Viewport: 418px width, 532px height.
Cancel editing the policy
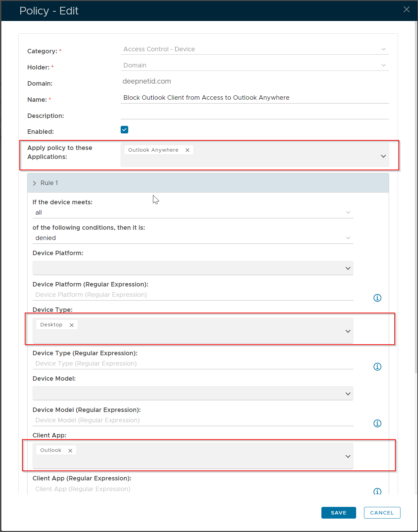tap(382, 513)
